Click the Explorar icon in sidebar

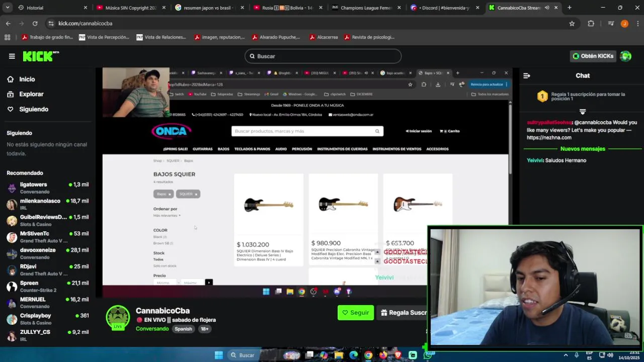[10, 94]
